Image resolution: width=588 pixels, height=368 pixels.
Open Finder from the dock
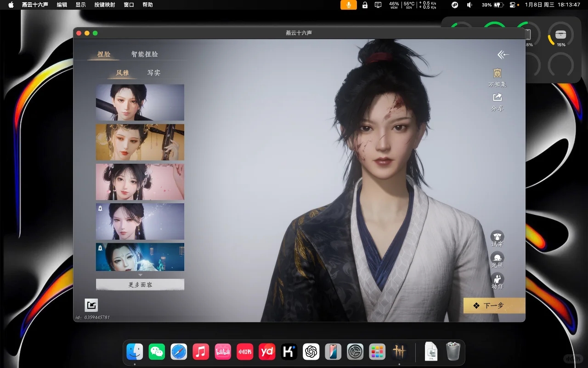tap(135, 352)
